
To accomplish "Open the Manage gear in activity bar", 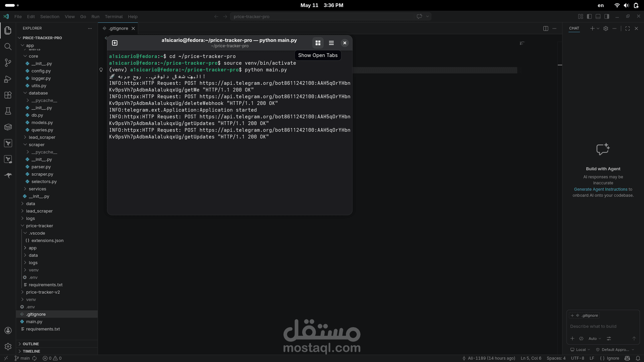I will (x=8, y=347).
